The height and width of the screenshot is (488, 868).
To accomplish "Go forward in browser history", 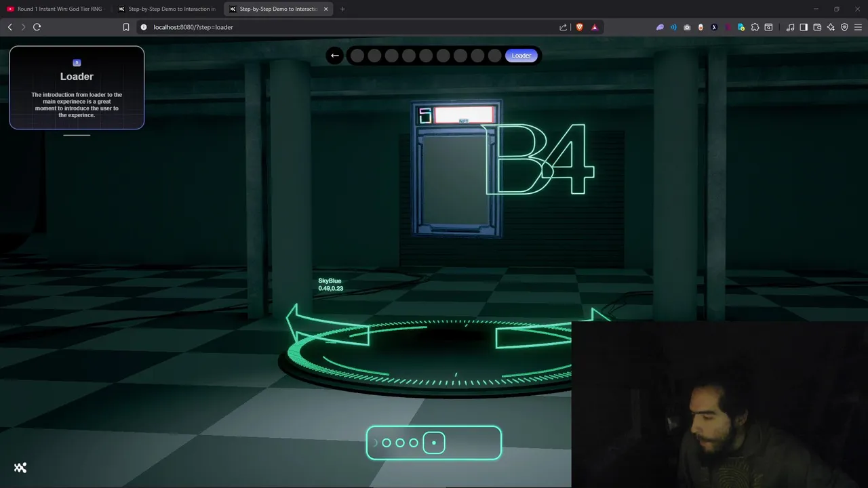I will (x=23, y=27).
